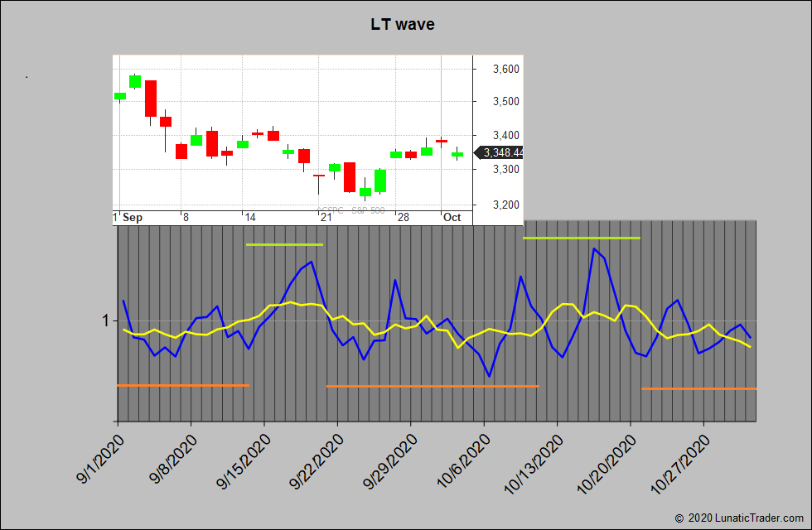Click the short lime line above mid-September
The width and height of the screenshot is (812, 530).
tap(284, 244)
